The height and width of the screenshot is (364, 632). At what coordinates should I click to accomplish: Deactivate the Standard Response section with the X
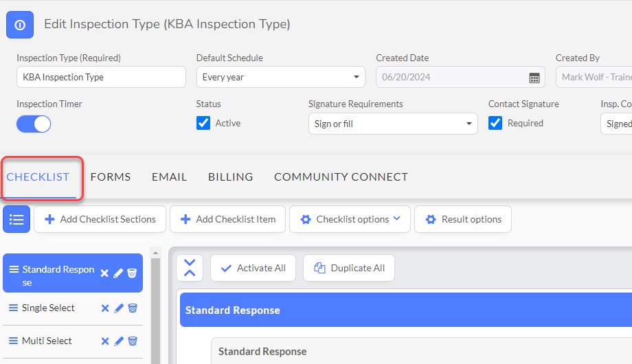pos(104,273)
